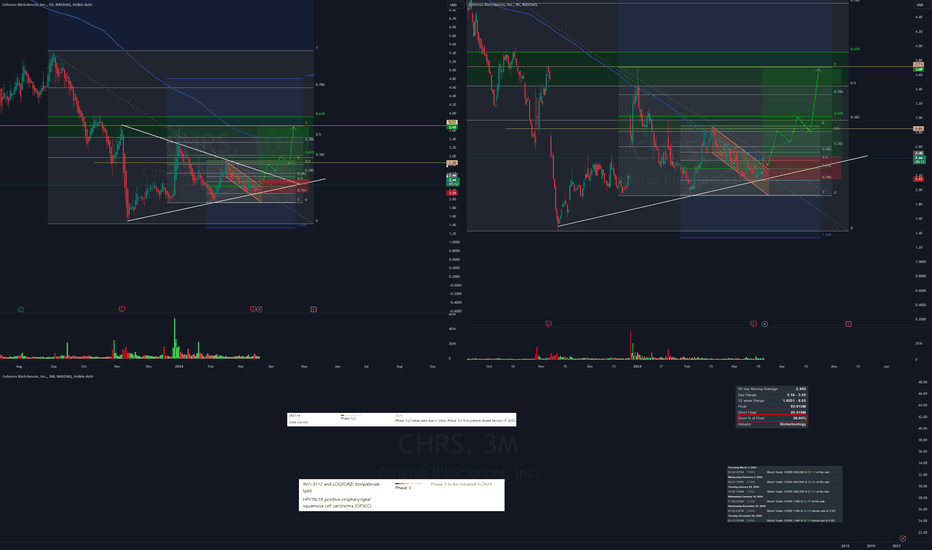Click the Jul label on the daily time axis

point(366,366)
